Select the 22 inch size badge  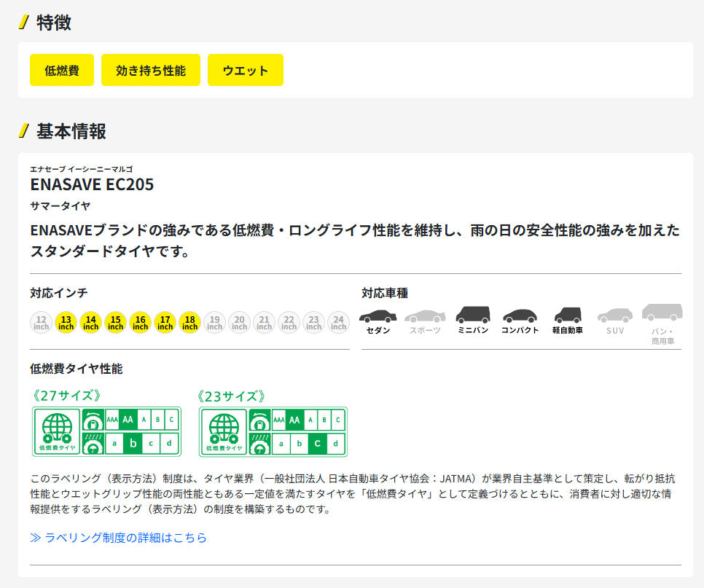289,322
